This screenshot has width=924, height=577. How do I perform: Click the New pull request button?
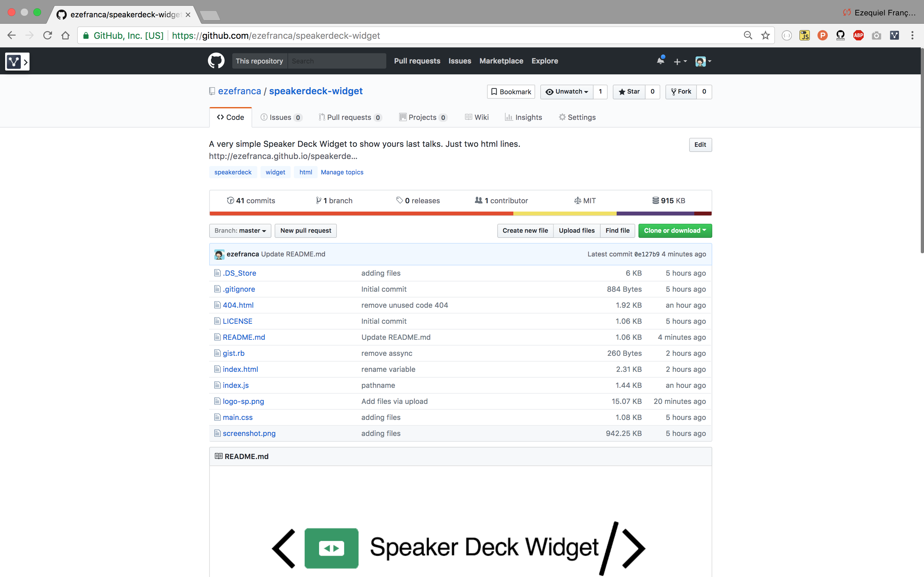305,230
